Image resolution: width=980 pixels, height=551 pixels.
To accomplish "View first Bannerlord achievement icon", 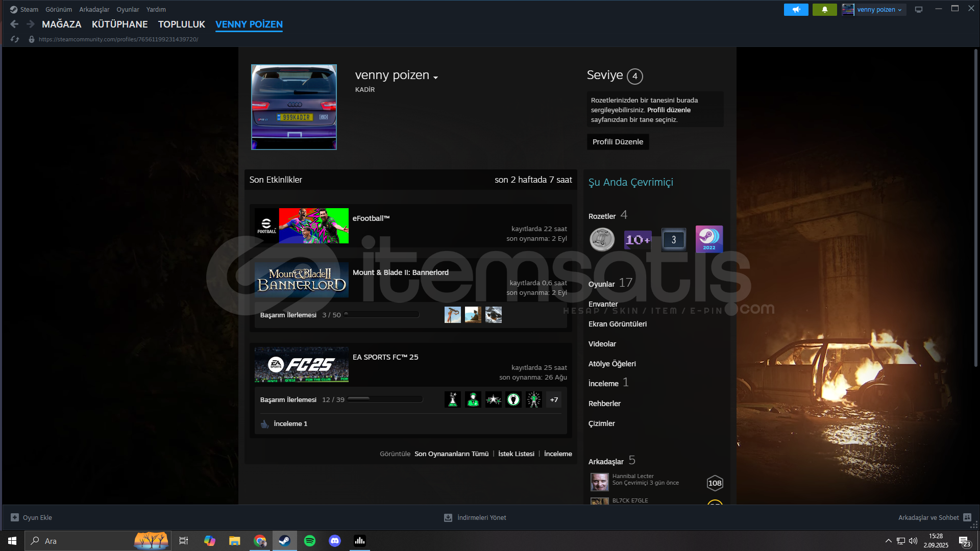I will (453, 315).
